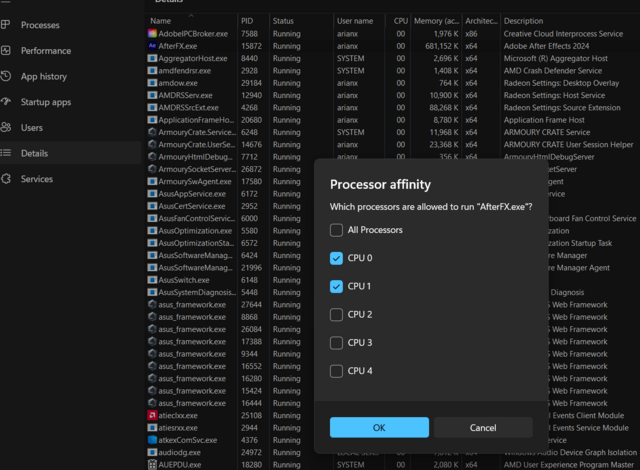Click the Services gear icon
640x470 pixels.
[7, 179]
